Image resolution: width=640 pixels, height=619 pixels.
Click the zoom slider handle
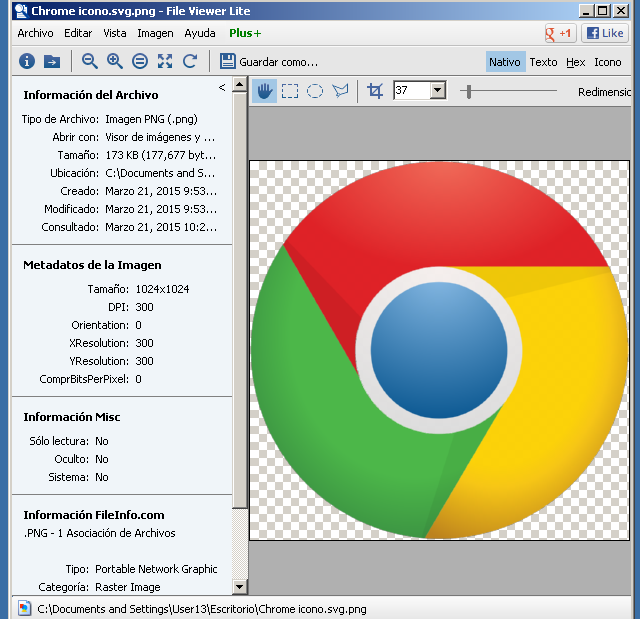click(x=469, y=91)
